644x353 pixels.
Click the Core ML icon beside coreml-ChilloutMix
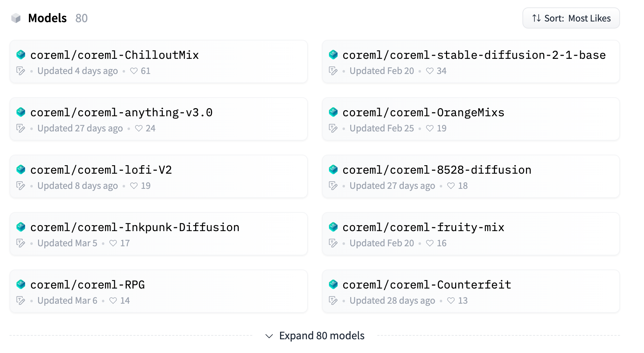coord(21,55)
